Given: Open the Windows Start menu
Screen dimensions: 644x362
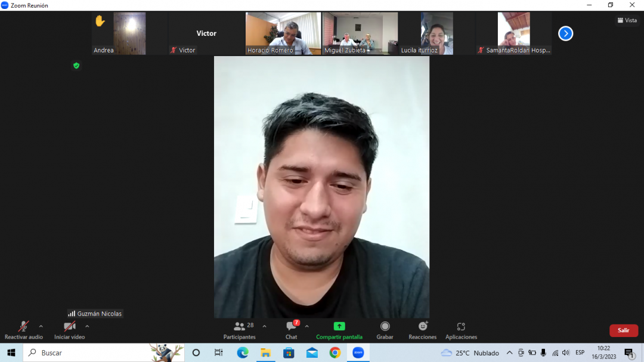Looking at the screenshot, I should [x=11, y=352].
